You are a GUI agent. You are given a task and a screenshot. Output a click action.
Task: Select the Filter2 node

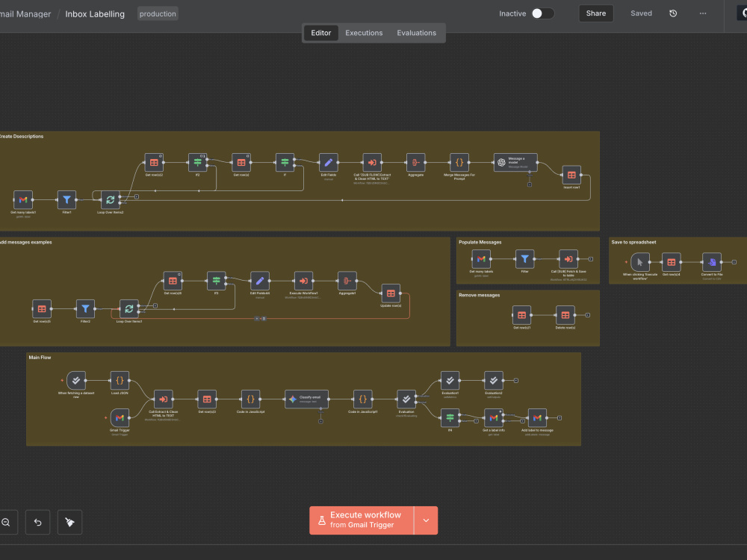click(x=85, y=308)
